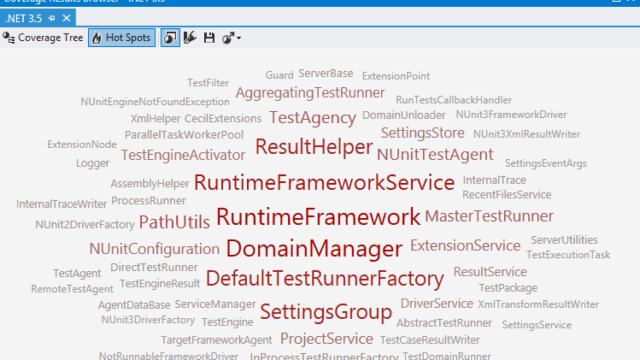
Task: Click the Guard class label
Action: tap(279, 75)
